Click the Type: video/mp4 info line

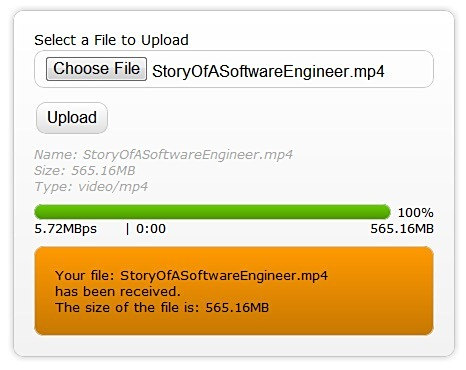coord(91,187)
